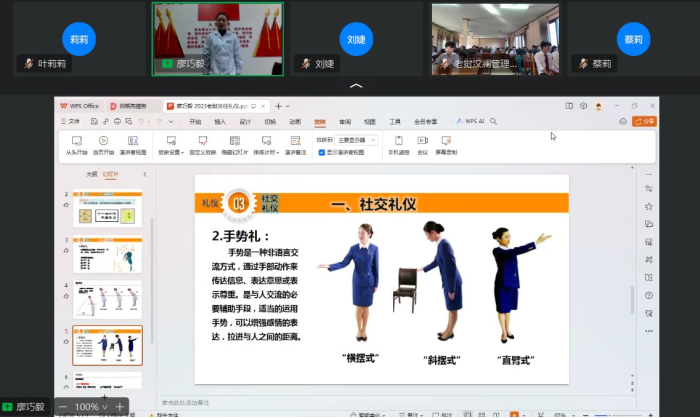
Task: Toggle the 显示演讲者视图 checkbox
Action: point(321,152)
